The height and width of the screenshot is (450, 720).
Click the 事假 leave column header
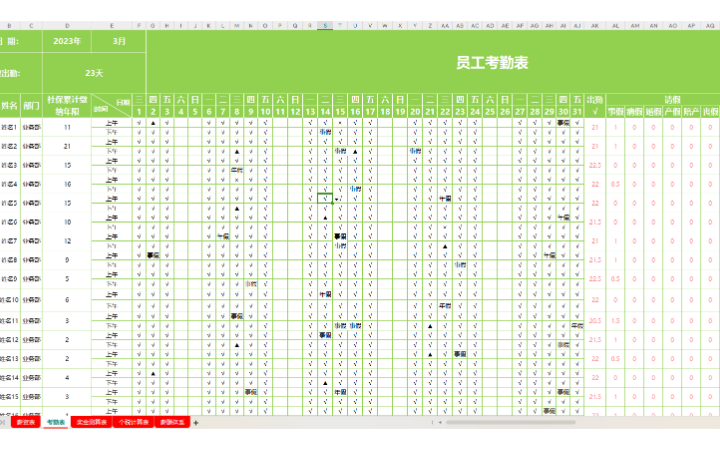click(615, 112)
